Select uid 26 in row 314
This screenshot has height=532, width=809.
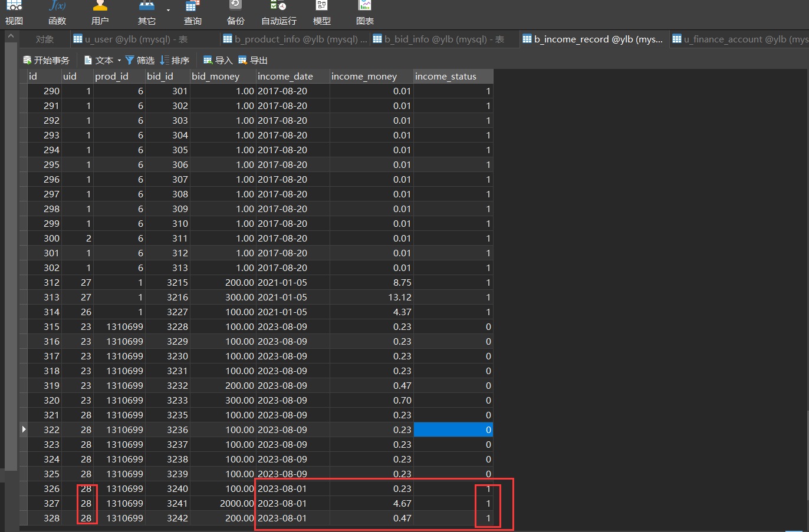point(77,312)
